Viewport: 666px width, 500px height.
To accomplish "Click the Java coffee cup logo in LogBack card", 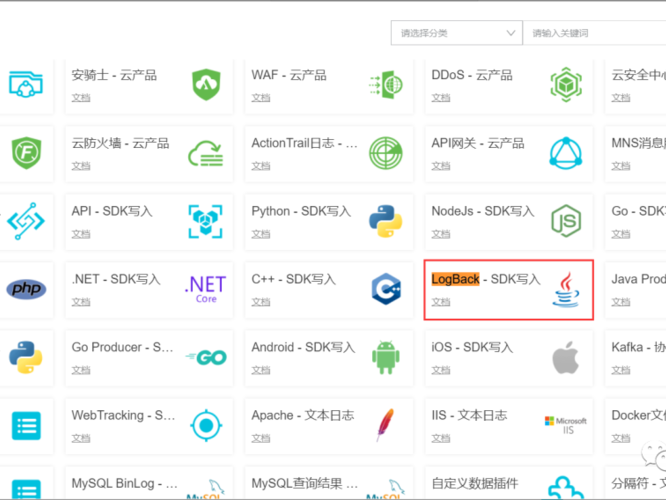I will (566, 289).
